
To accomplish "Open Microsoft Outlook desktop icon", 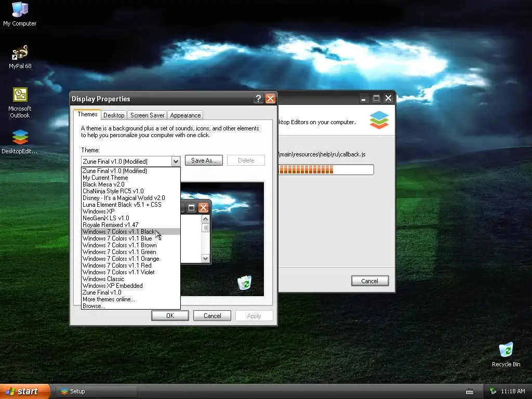I will (x=20, y=103).
